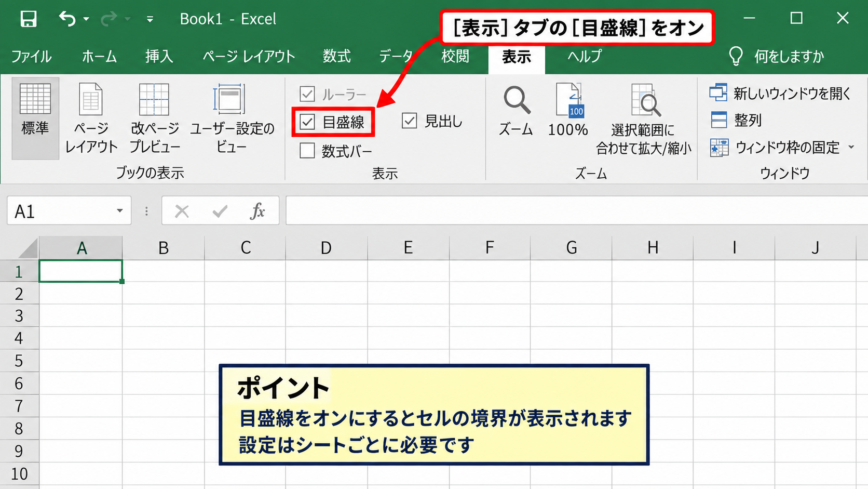Select column D header
Image resolution: width=868 pixels, height=489 pixels.
326,248
